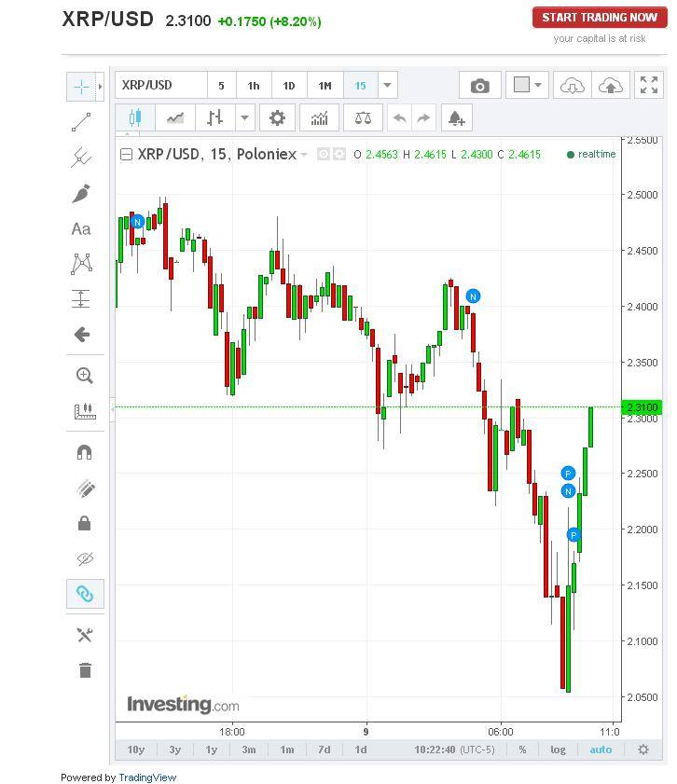Select the pitchfork drawing tool
Image resolution: width=677 pixels, height=784 pixels.
[x=81, y=158]
